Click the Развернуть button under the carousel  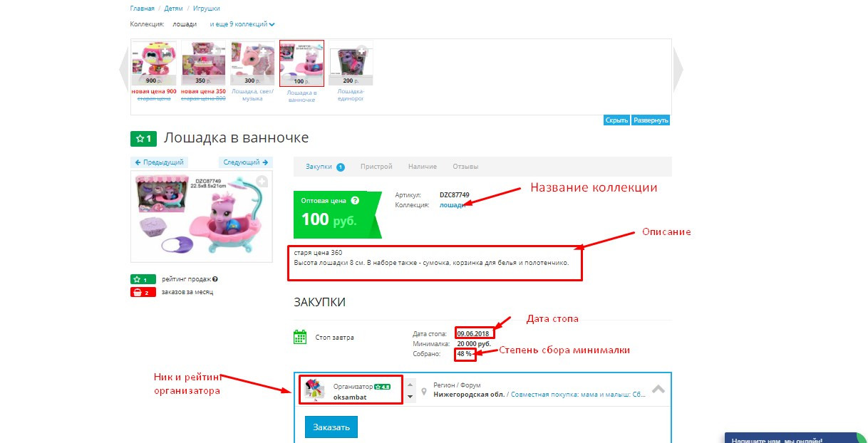[x=651, y=120]
